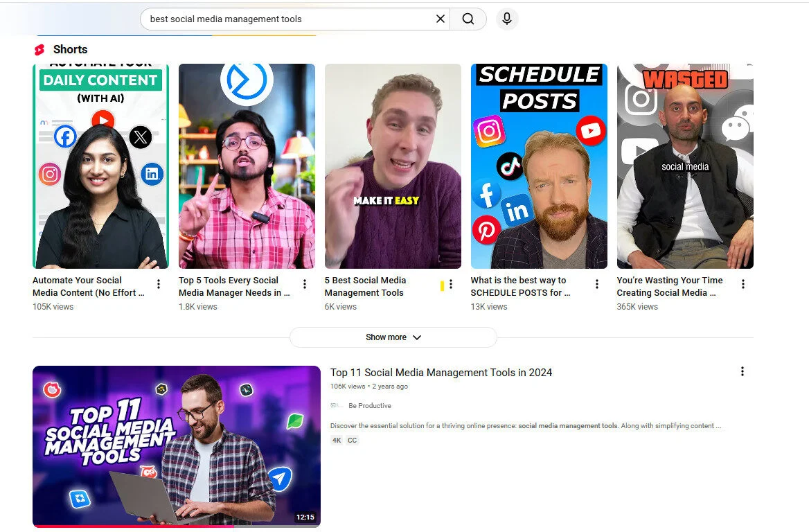This screenshot has height=532, width=809.
Task: Click the 12:15 duration label on the thumbnail
Action: [x=305, y=517]
